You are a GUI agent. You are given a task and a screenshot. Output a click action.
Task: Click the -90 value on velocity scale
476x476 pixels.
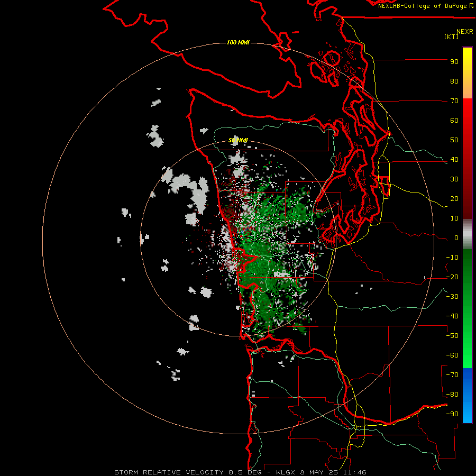pyautogui.click(x=452, y=414)
